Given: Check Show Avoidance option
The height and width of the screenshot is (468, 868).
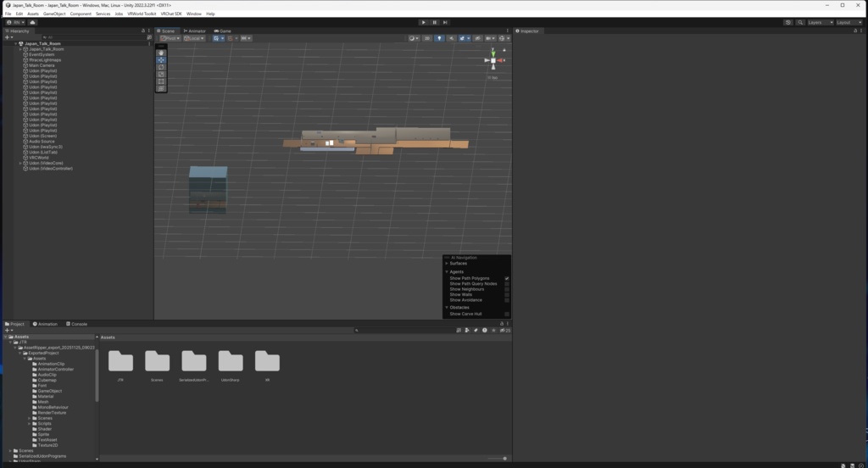Looking at the screenshot, I should 507,300.
